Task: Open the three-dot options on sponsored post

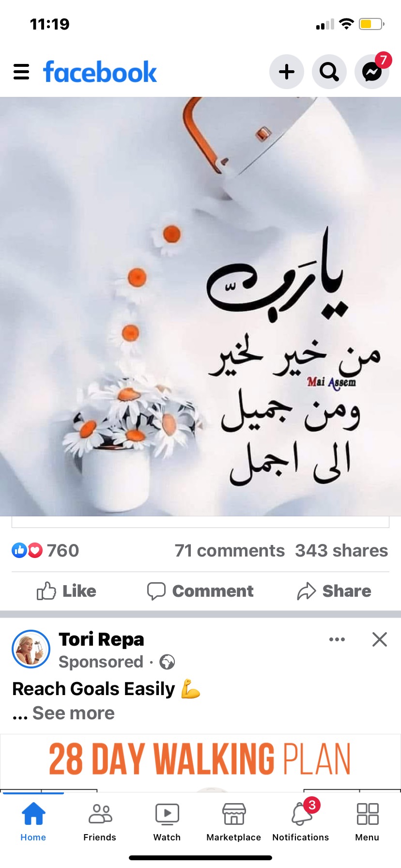Action: pyautogui.click(x=337, y=639)
